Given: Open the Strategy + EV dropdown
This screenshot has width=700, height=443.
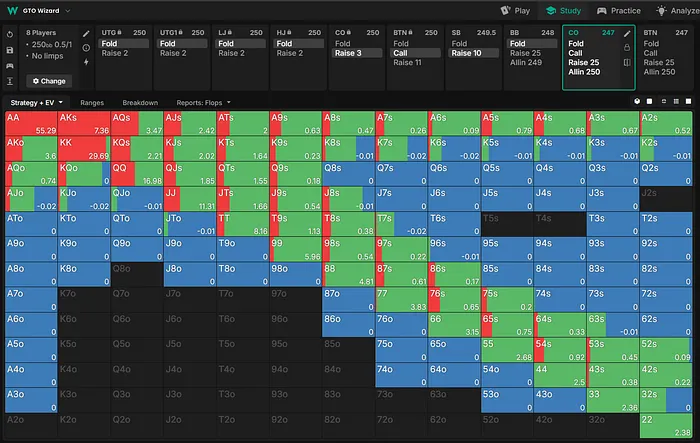Looking at the screenshot, I should 37,102.
